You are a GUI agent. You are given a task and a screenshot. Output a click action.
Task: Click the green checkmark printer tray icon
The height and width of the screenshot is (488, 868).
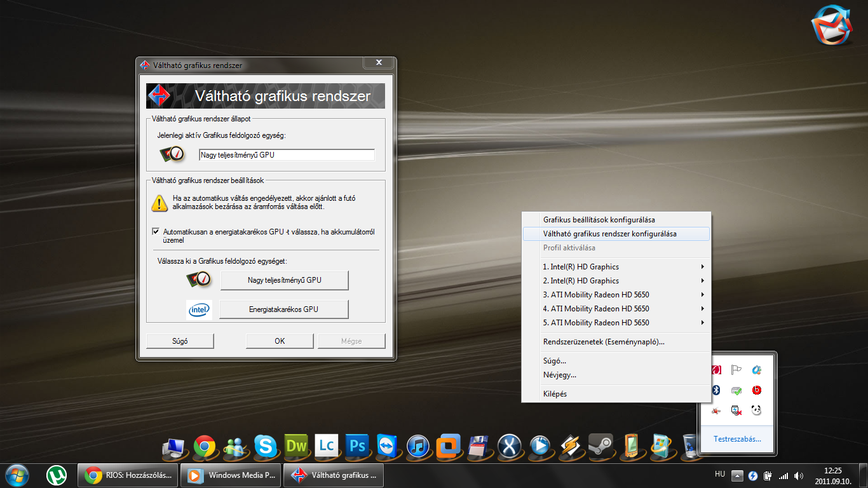tap(736, 390)
